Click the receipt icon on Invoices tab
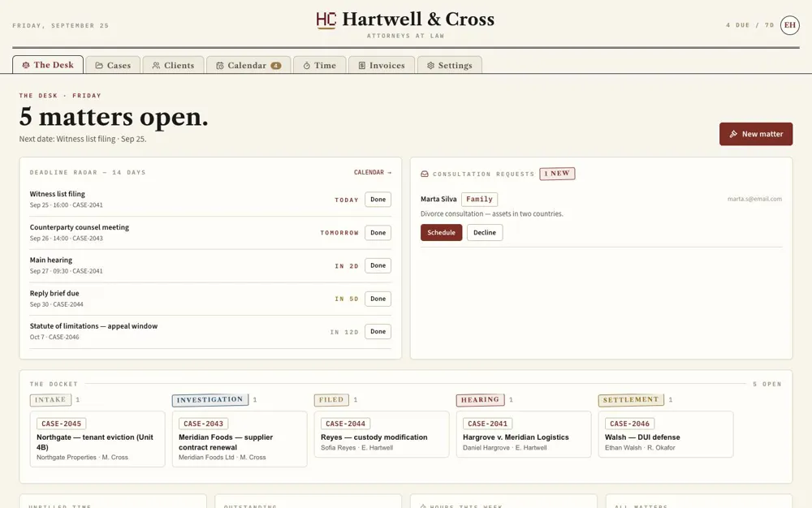 362,66
